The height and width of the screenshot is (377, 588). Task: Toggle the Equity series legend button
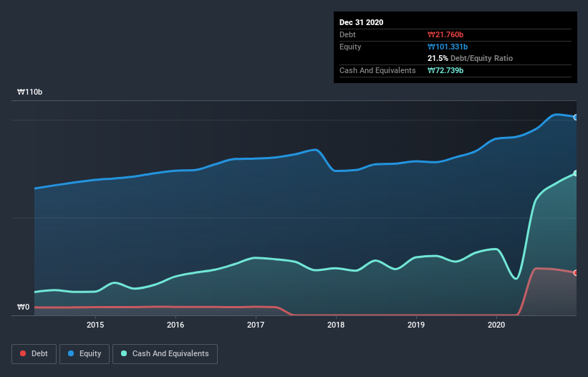click(85, 354)
